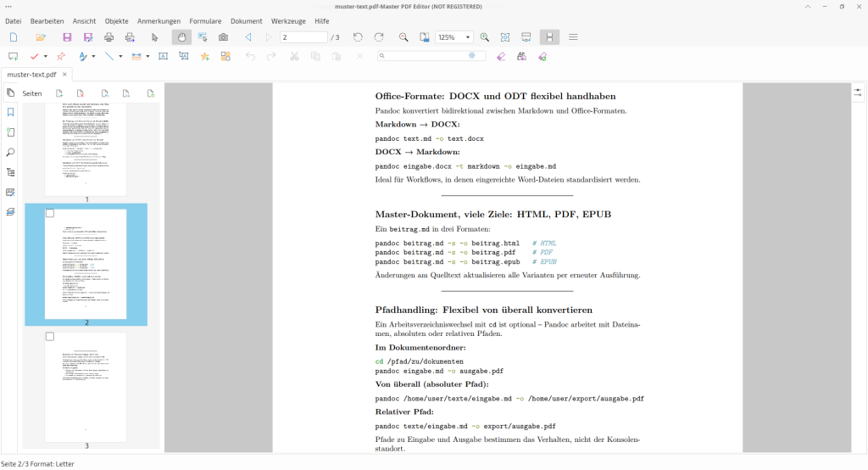868x470 pixels.
Task: Click the Print icon
Action: coord(109,37)
